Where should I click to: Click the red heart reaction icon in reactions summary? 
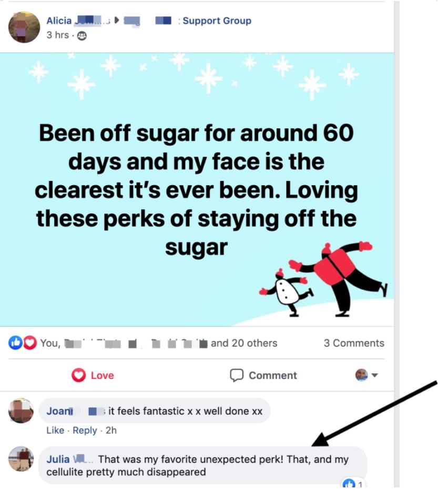[31, 343]
